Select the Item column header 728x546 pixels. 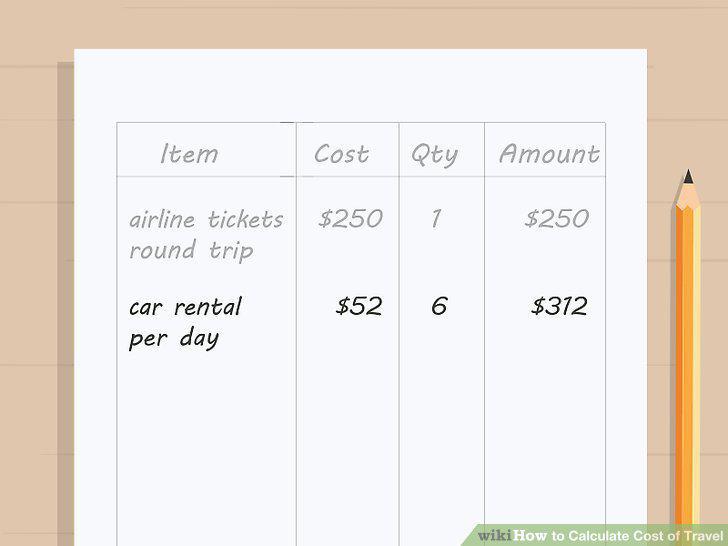tap(189, 154)
